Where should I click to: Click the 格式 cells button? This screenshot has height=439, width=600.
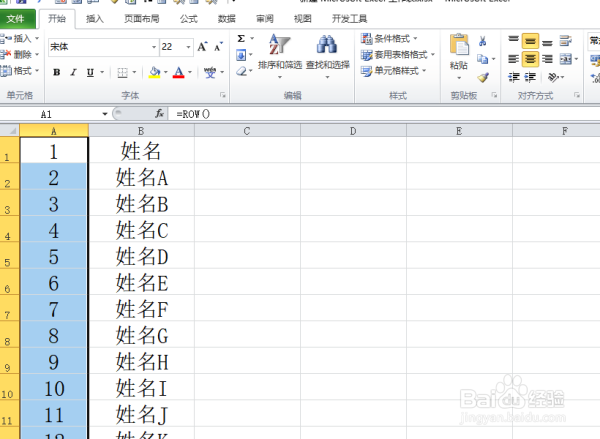(19, 71)
